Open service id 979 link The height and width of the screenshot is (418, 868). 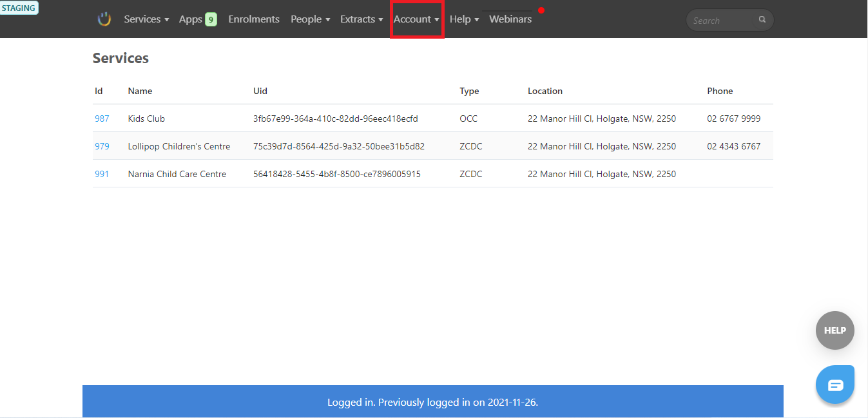tap(102, 146)
